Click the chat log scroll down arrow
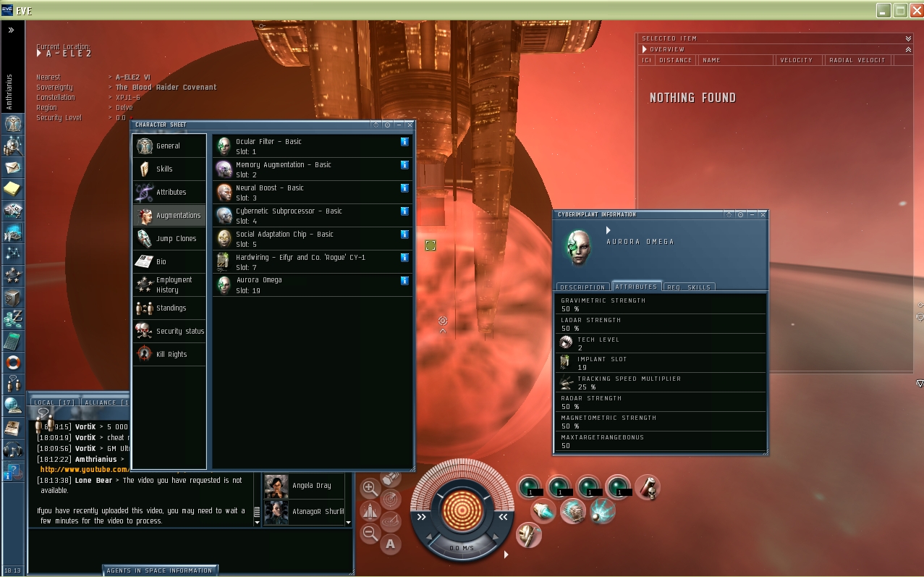Screen dimensions: 924x577 click(x=255, y=521)
